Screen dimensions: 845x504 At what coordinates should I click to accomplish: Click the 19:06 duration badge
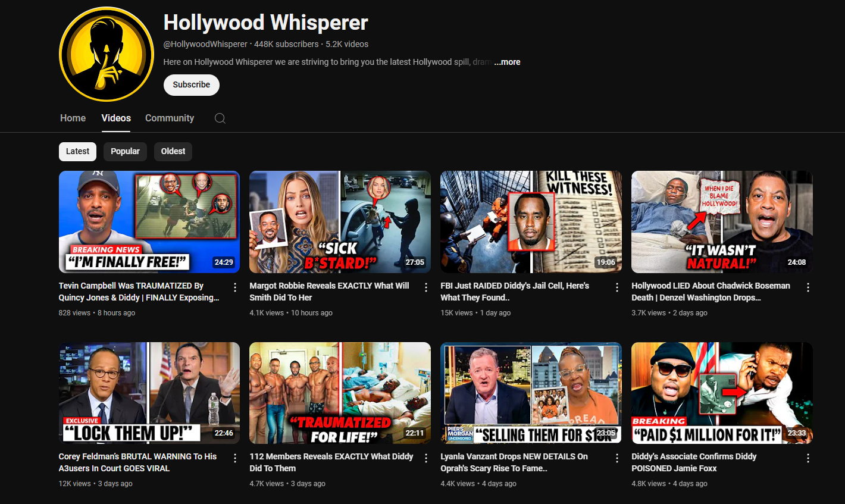point(606,262)
